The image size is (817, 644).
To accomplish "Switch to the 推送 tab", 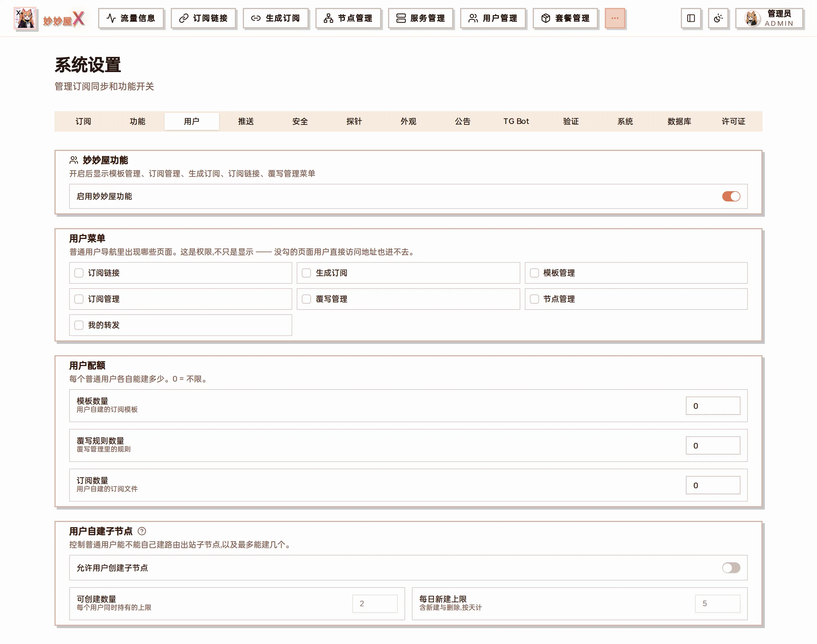I will [246, 121].
